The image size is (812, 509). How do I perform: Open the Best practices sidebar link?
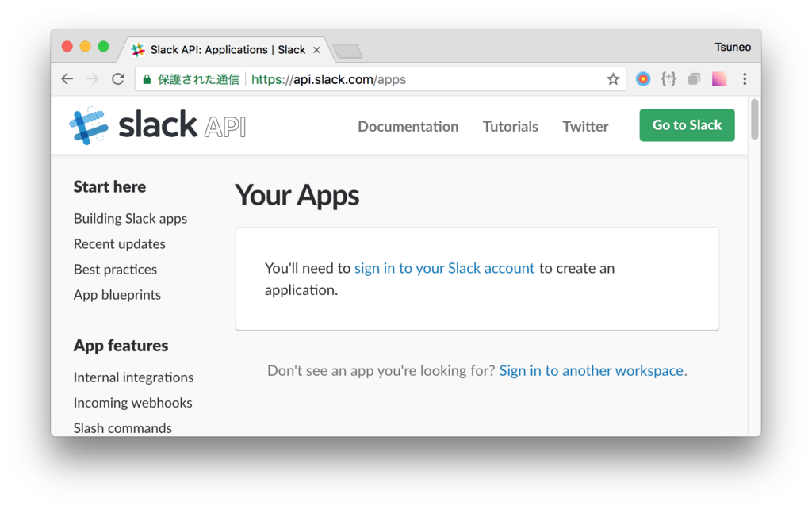point(115,270)
